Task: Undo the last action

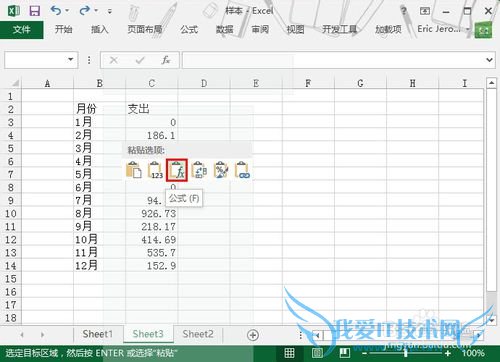Action: point(56,11)
